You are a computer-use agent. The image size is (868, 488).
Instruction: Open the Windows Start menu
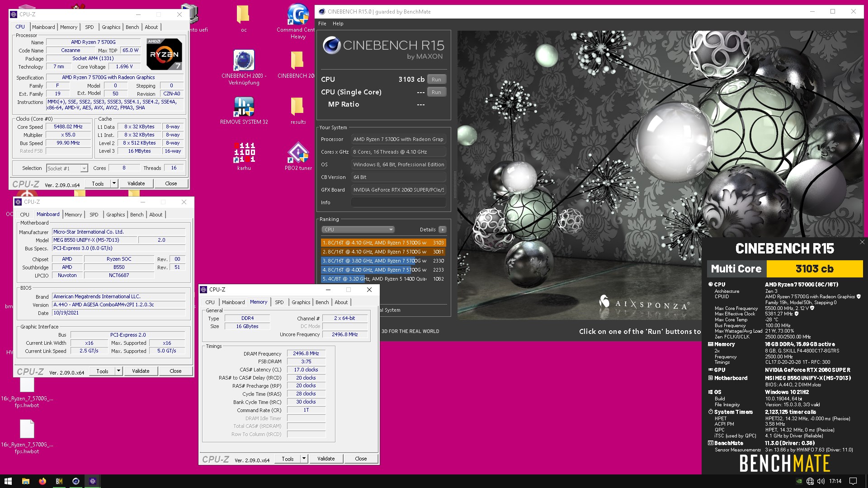[x=8, y=481]
